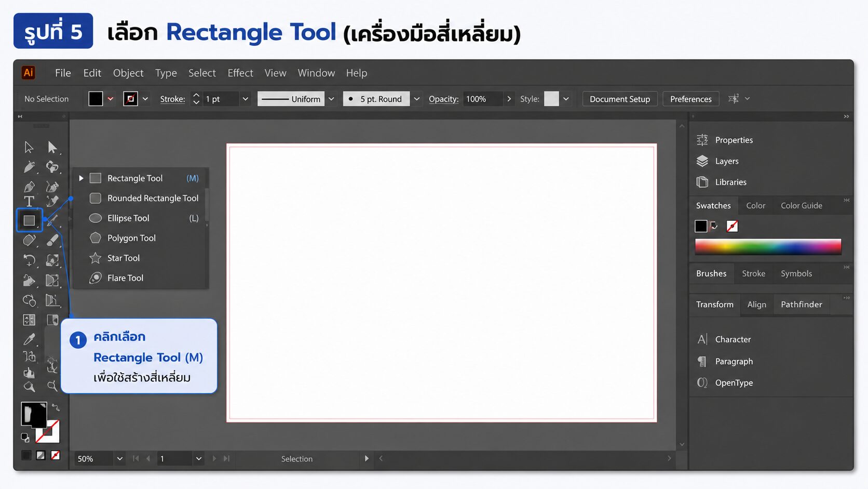Viewport: 868px width, 489px height.
Task: Open the Window menu
Action: (316, 73)
